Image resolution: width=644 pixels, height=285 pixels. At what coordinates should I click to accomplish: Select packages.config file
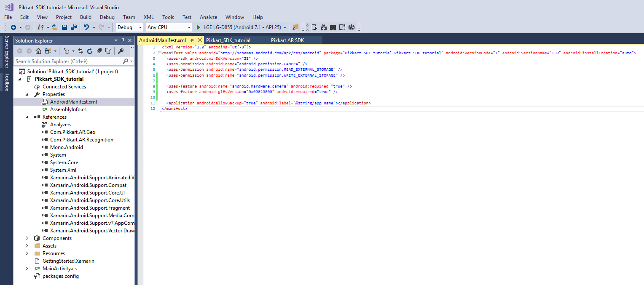tap(61, 276)
